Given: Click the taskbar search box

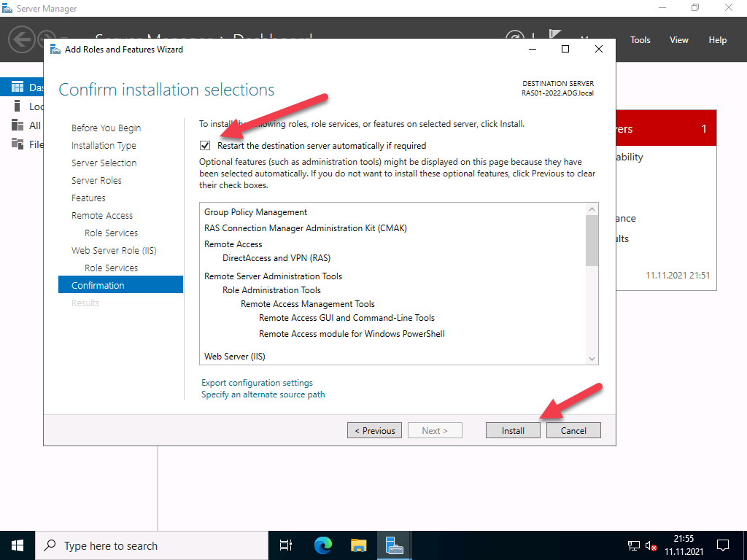Looking at the screenshot, I should point(152,545).
